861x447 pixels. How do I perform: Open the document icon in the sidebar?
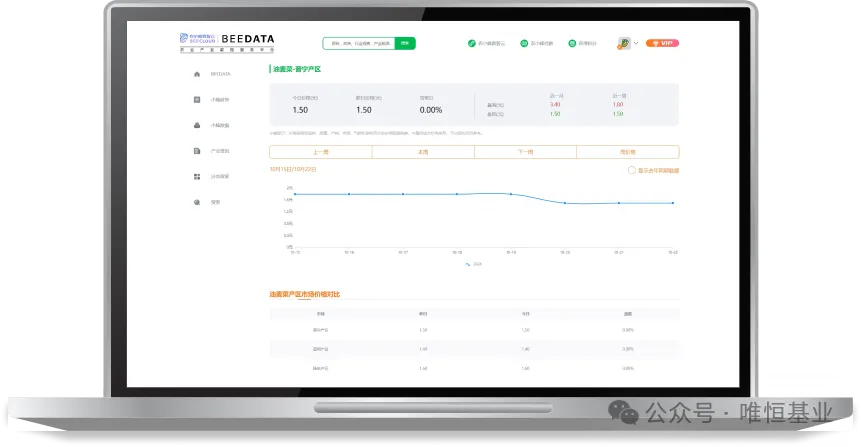click(197, 151)
